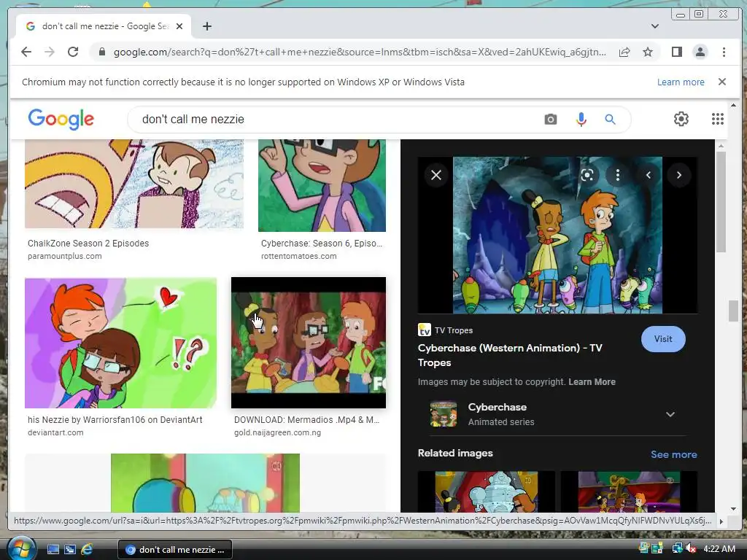747x560 pixels.
Task: Go back to the previous page
Action: click(26, 52)
